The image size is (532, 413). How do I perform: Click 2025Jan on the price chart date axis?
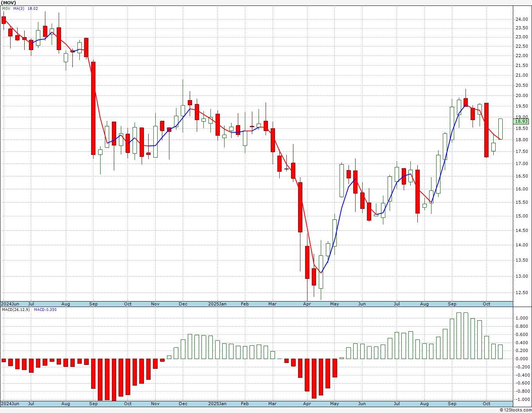click(217, 304)
